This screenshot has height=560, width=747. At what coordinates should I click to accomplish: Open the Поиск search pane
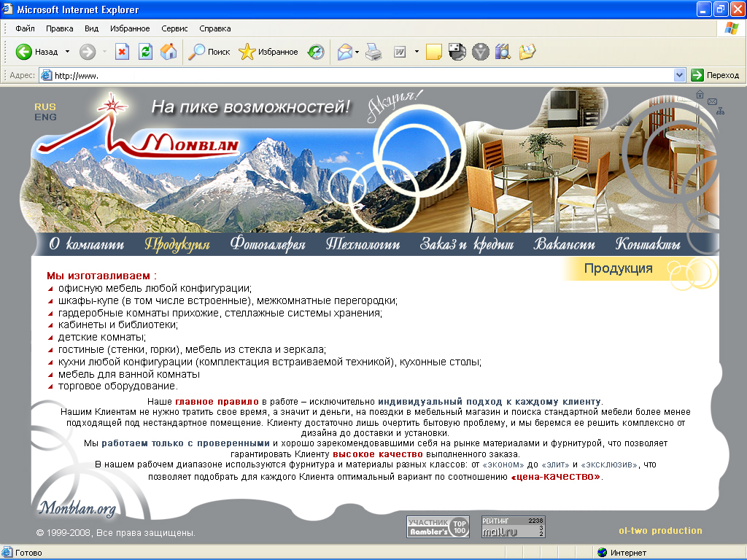coord(209,52)
